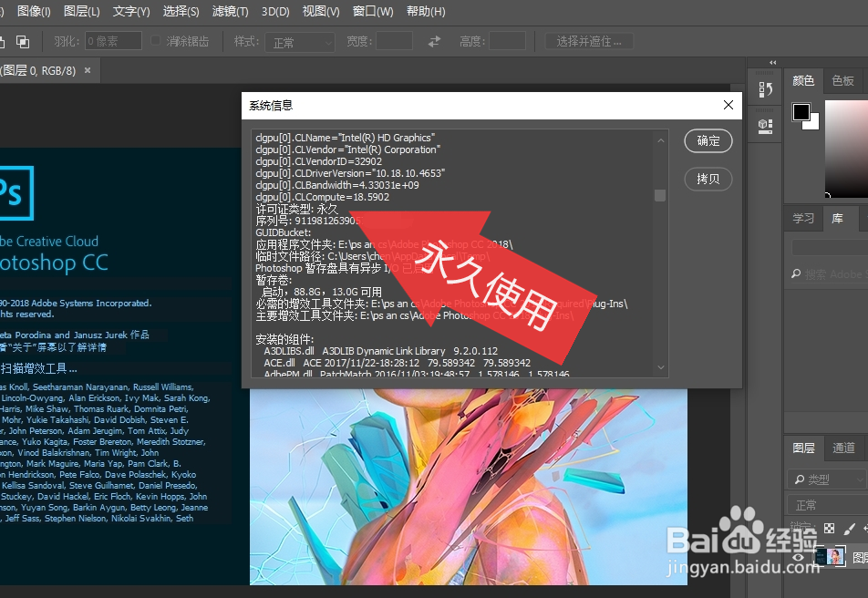Swap width and height arrows icon
Screen dimensions: 868x598
(x=435, y=42)
